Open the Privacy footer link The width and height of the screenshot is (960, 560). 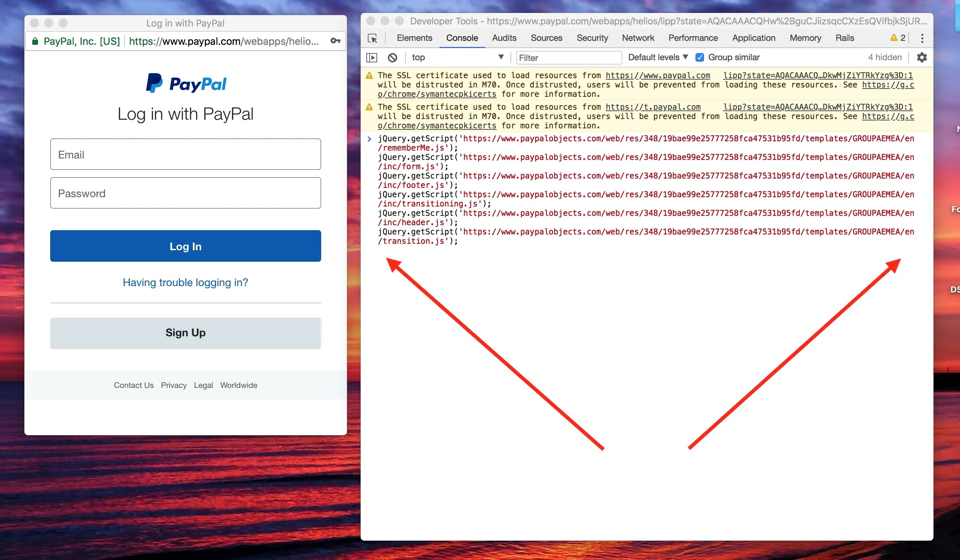click(x=174, y=385)
